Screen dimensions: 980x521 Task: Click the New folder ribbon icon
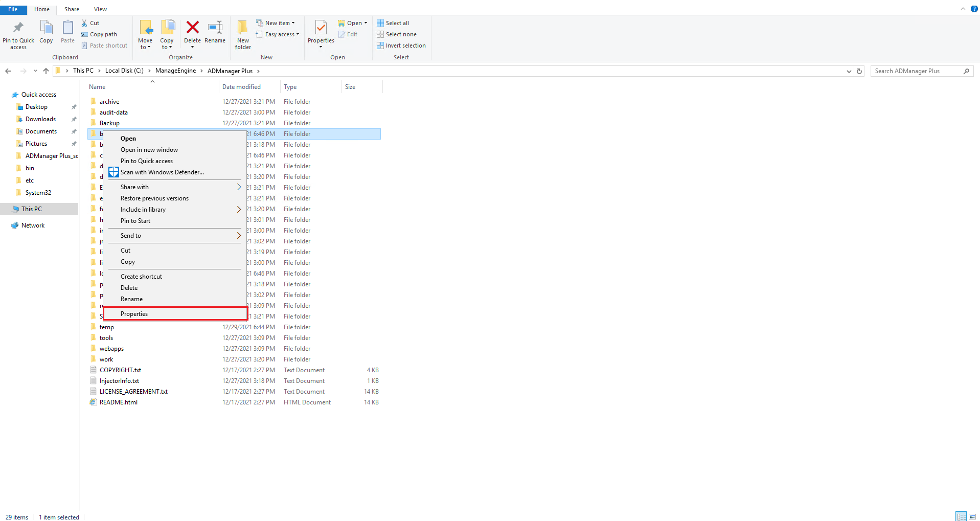243,35
